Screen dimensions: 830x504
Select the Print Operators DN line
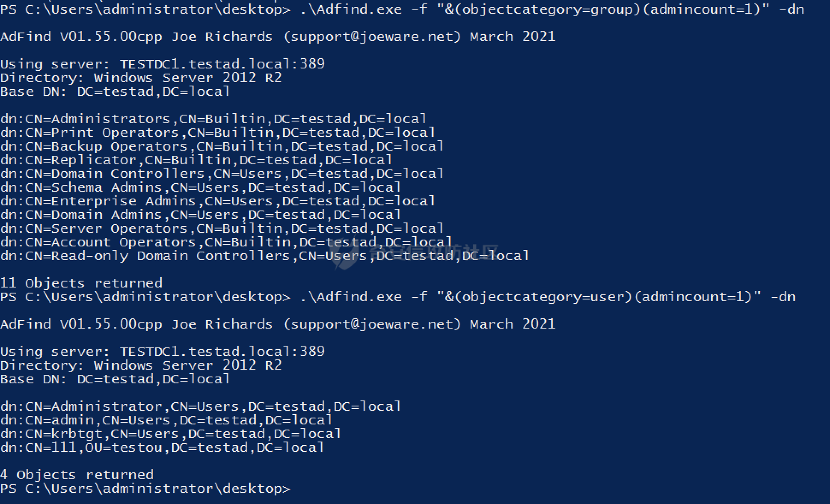point(217,132)
